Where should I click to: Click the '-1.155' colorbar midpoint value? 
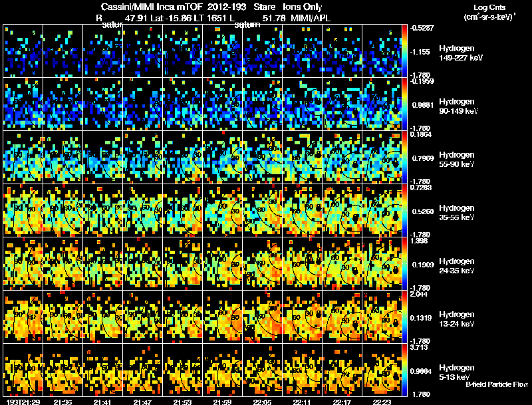pos(420,52)
